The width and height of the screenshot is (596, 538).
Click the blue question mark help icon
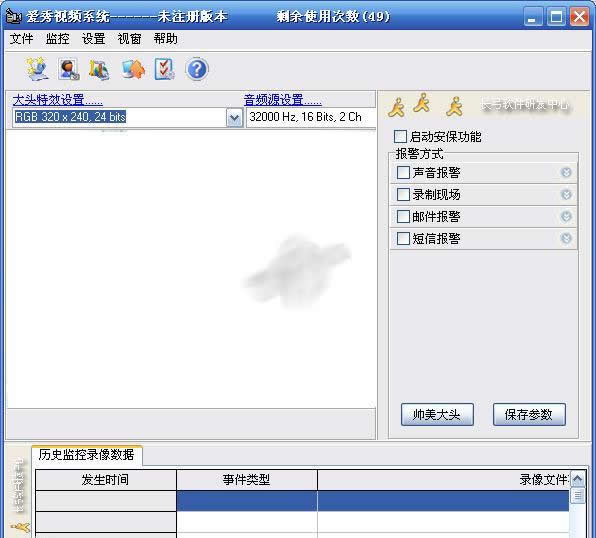click(197, 69)
